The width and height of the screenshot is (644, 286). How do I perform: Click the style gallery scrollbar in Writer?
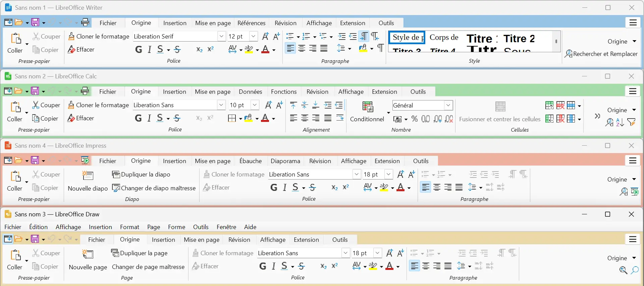[556, 42]
